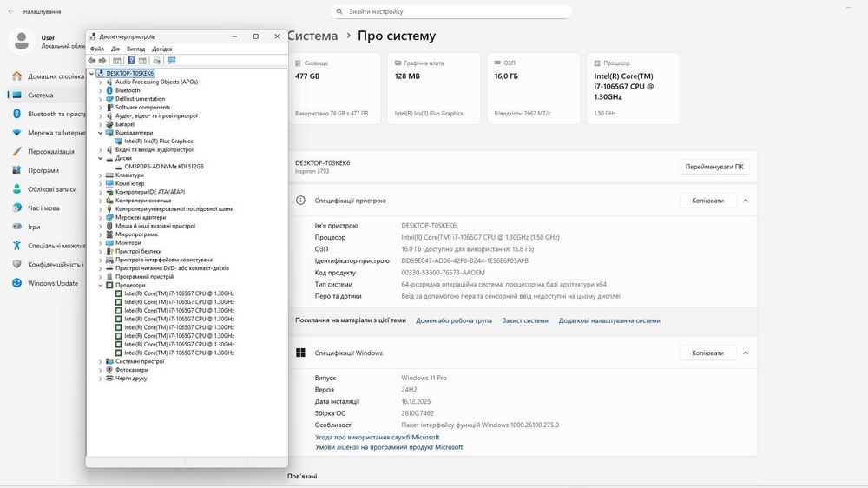This screenshot has height=488, width=868.
Task: Click the Домашня сторінка home icon in sidebar
Action: pyautogui.click(x=17, y=76)
